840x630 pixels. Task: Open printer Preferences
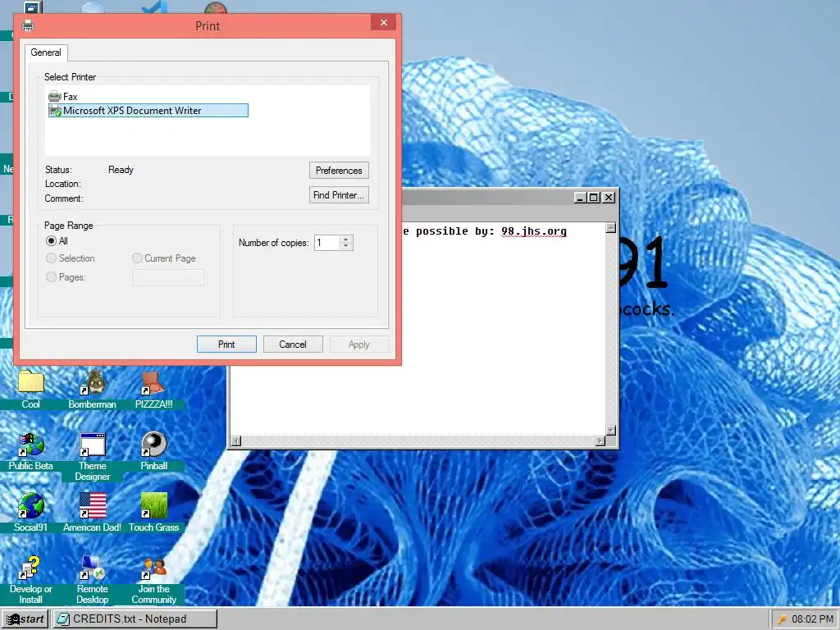point(339,171)
